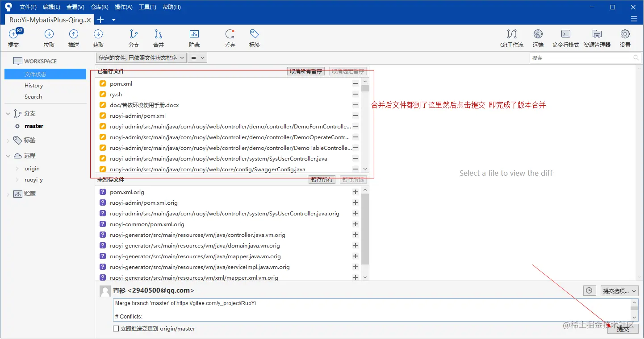This screenshot has width=644, height=339.
Task: Open Git工作流 (Git Flow) tool
Action: pos(512,38)
